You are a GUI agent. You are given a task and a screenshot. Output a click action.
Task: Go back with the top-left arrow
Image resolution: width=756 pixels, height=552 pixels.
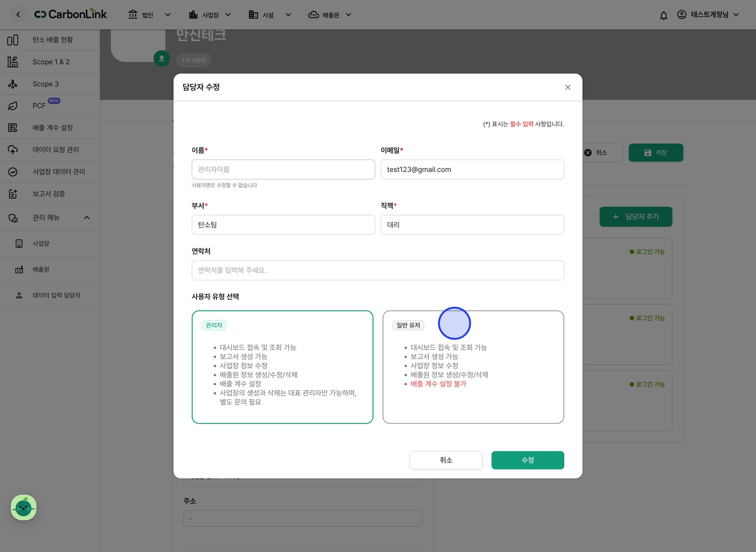point(18,15)
